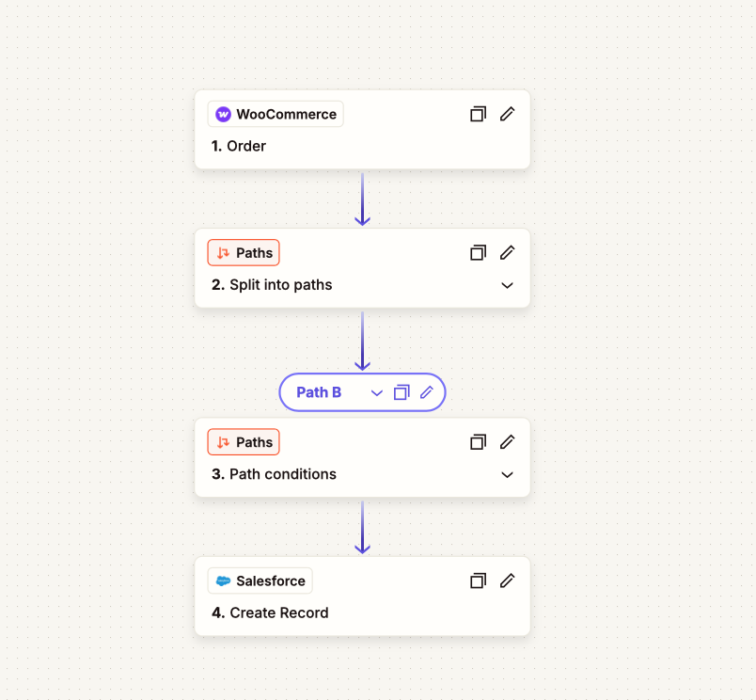Viewport: 756px width, 700px height.
Task: Select the Paths badge on step 2
Action: [244, 253]
